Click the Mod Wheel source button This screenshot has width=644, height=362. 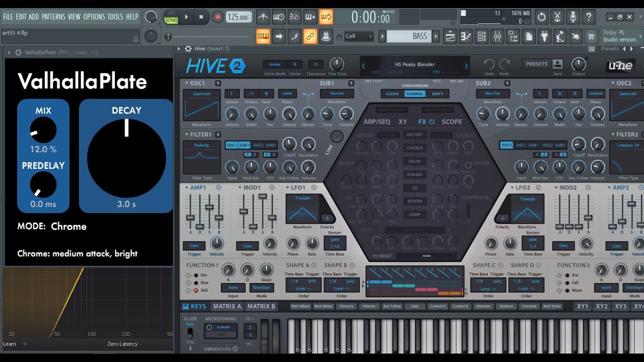pos(323,306)
